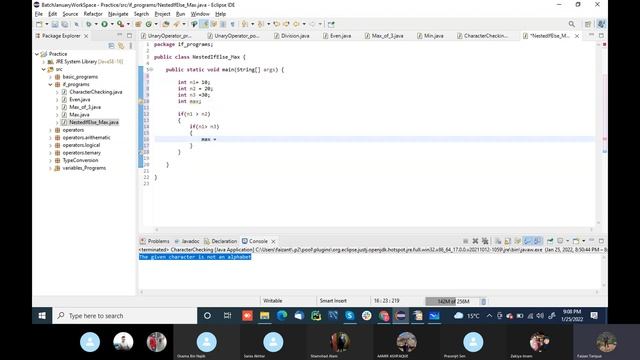The image size is (640, 360).
Task: Click the Open Type toolbar icon
Action: 166,24
